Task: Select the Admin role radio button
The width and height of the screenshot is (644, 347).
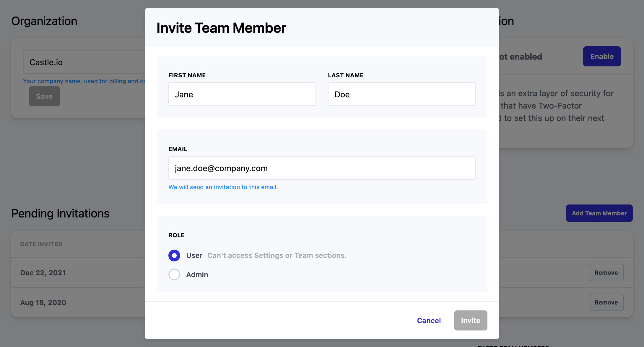Action: click(x=174, y=274)
